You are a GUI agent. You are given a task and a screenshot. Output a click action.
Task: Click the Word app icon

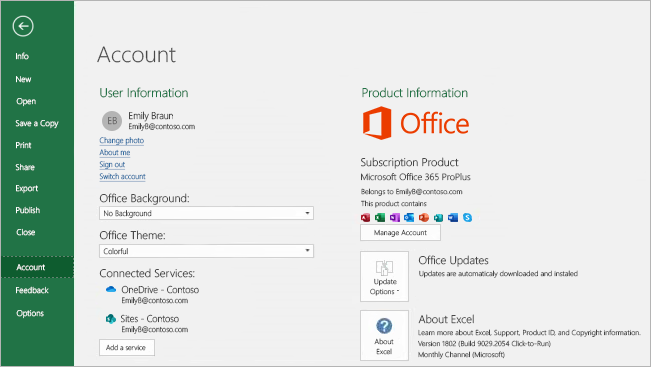click(453, 218)
